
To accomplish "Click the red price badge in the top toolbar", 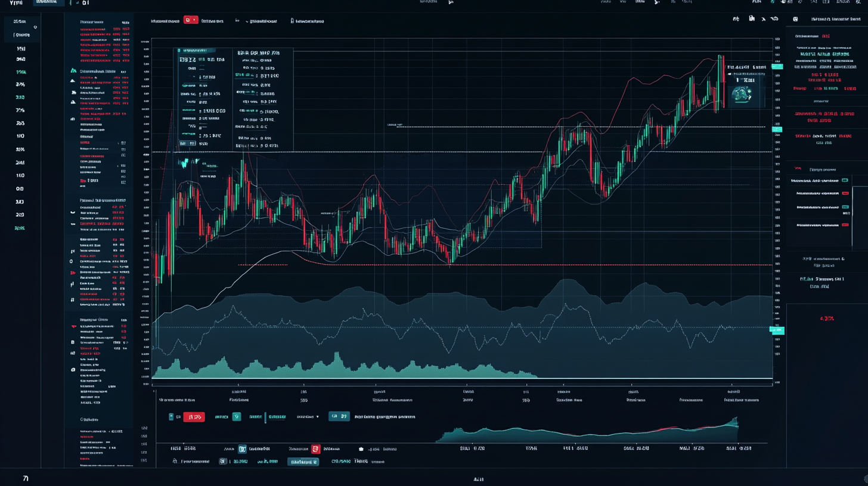I will click(x=191, y=20).
